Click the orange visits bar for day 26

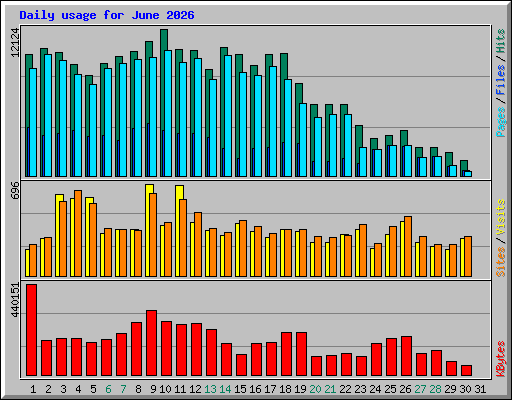[x=408, y=246]
